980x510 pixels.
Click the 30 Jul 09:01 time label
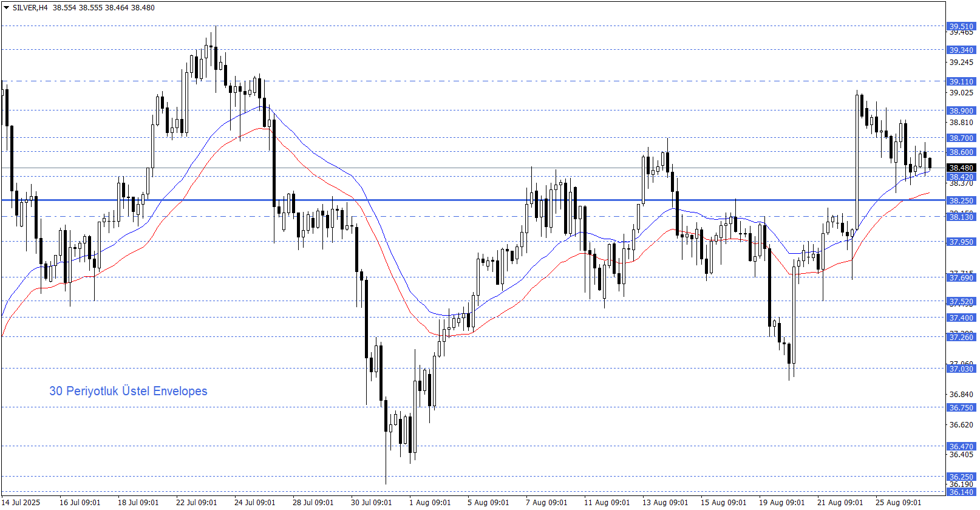[x=372, y=502]
